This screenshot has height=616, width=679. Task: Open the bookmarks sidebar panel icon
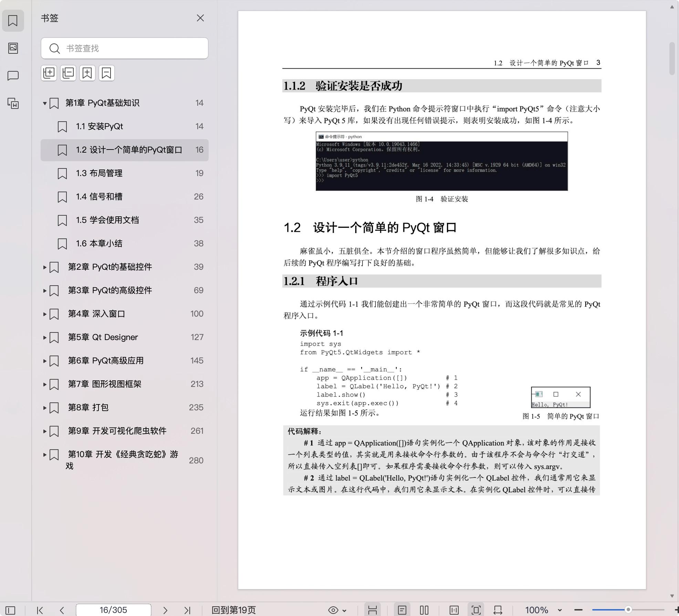[x=13, y=21]
